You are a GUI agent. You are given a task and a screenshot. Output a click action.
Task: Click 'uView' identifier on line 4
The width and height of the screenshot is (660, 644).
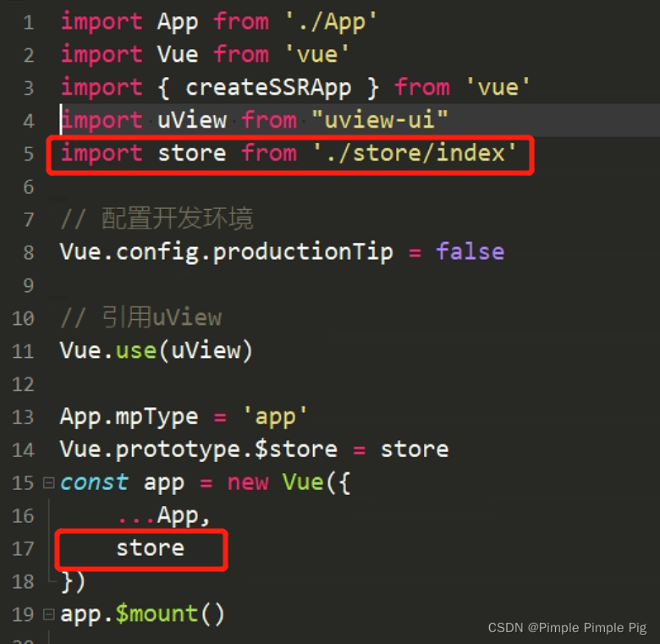(192, 120)
